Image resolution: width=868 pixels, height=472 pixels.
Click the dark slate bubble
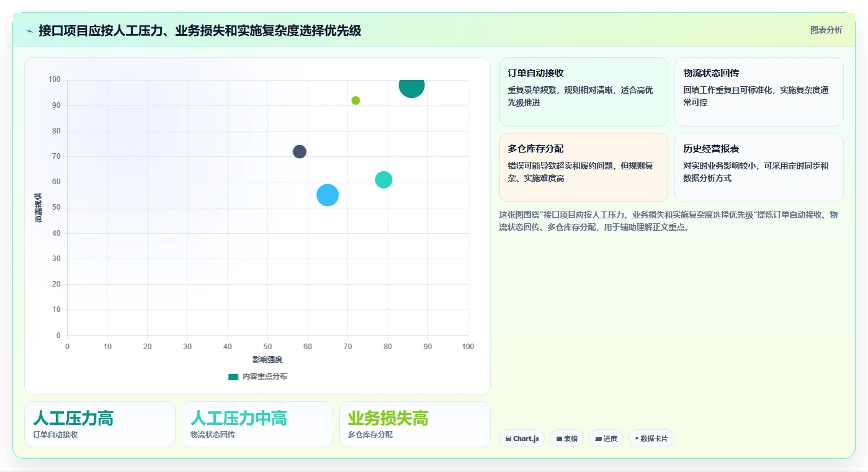click(x=300, y=151)
